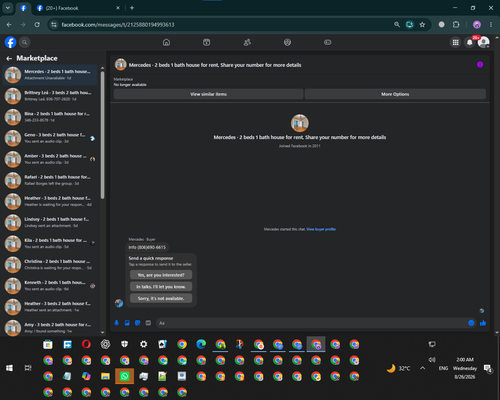This screenshot has height=400, width=500.
Task: Open the Chrome three-dot menu
Action: pos(491,25)
